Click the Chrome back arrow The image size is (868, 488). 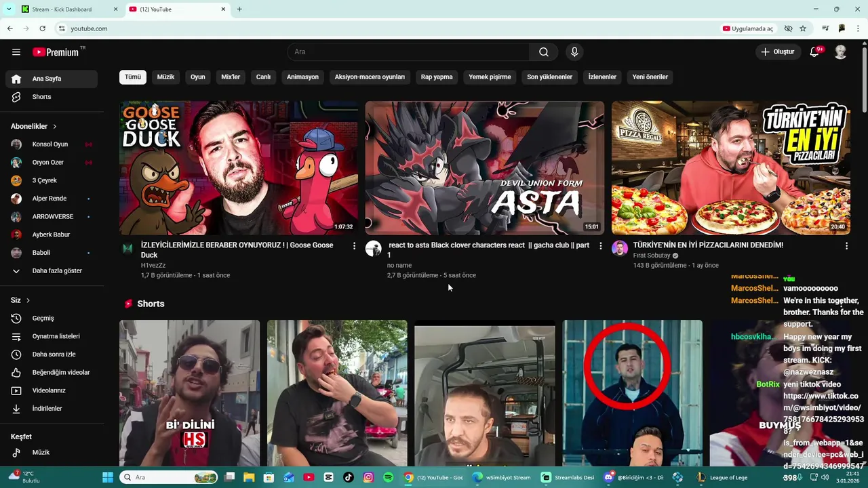(x=9, y=28)
